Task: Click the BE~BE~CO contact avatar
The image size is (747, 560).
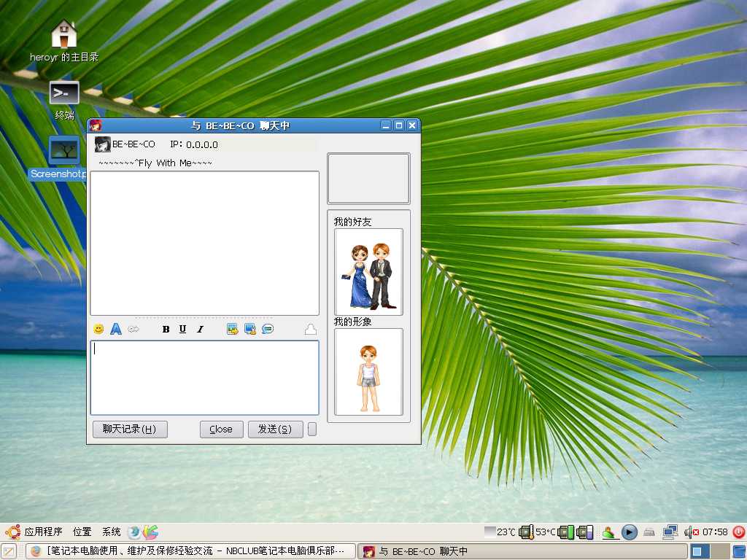Action: tap(103, 144)
